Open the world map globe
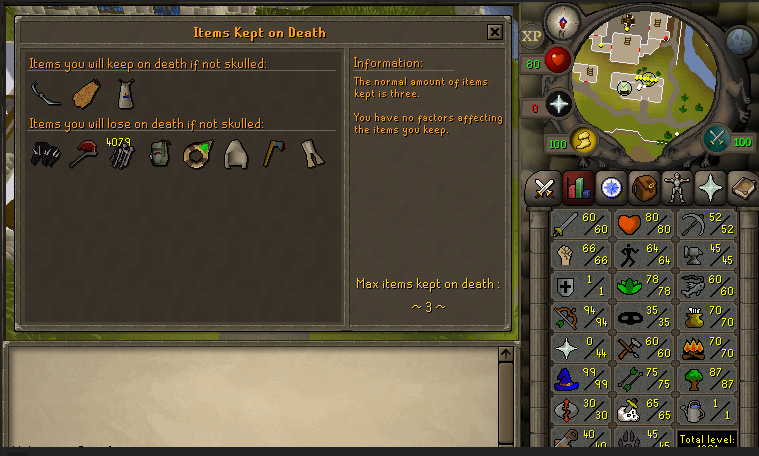The height and width of the screenshot is (456, 759). coord(739,41)
